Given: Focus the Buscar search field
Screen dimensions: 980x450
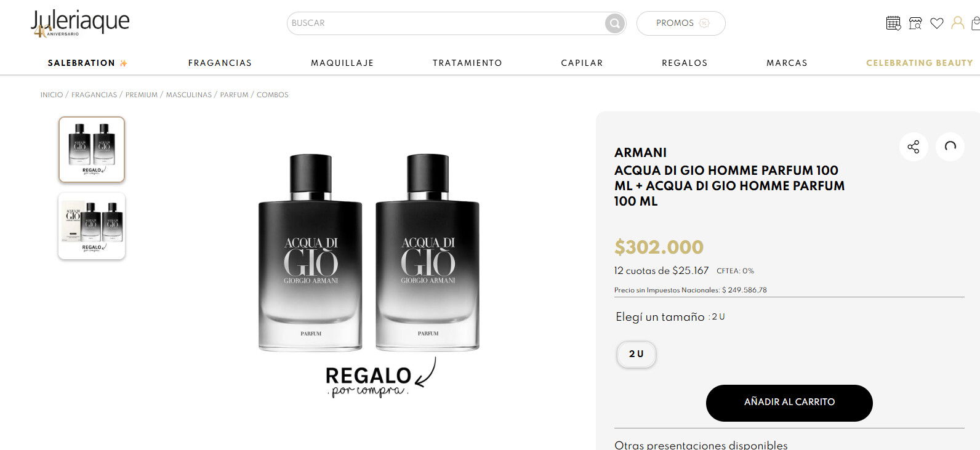Looking at the screenshot, I should tap(446, 23).
